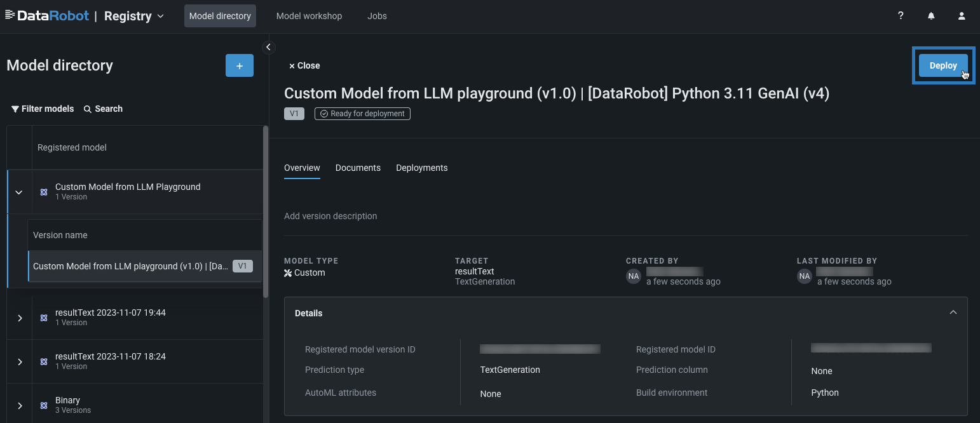Open the Model workshop tab
This screenshot has width=980, height=423.
[309, 16]
